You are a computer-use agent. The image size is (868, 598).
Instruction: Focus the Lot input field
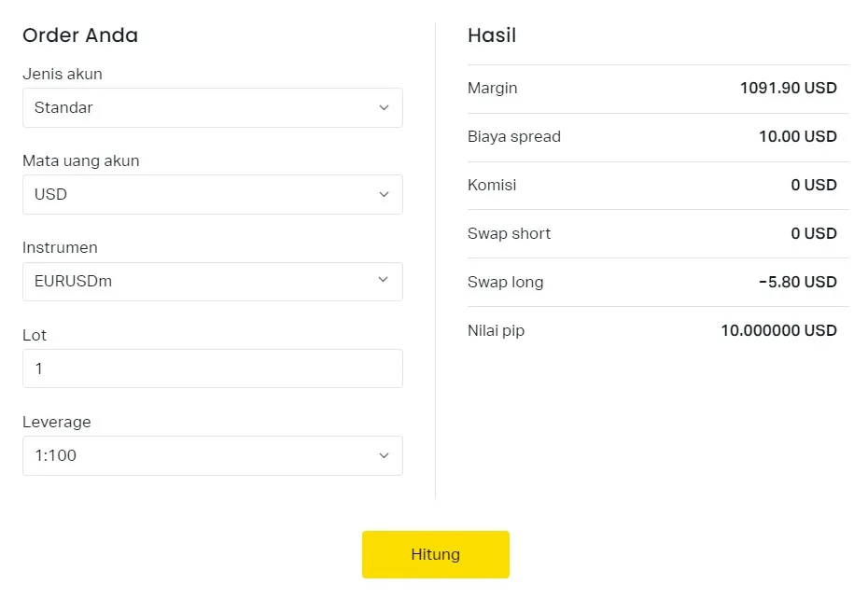tap(212, 369)
